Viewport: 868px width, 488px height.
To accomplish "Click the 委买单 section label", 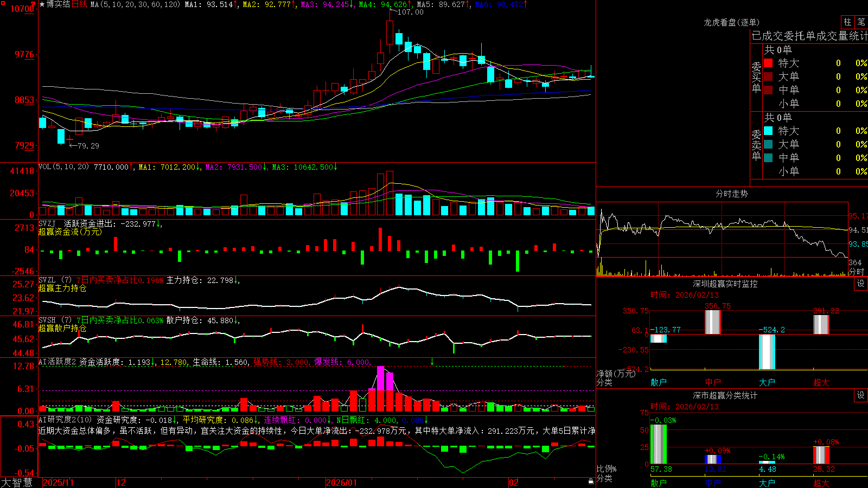I will point(756,77).
